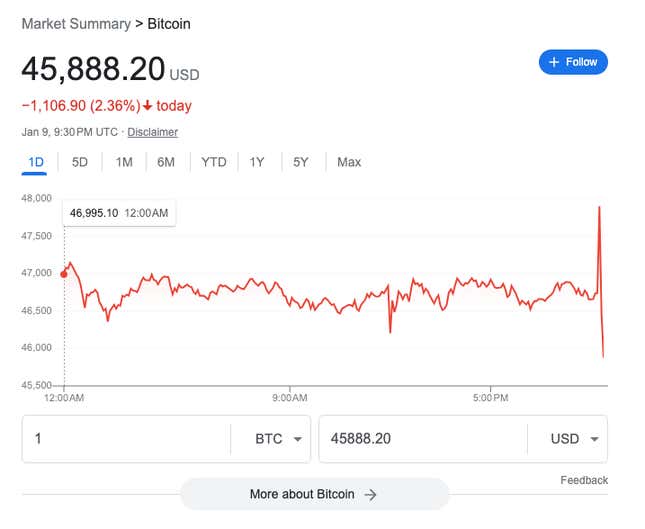Show Max price history
The width and height of the screenshot is (645, 529).
coord(349,162)
